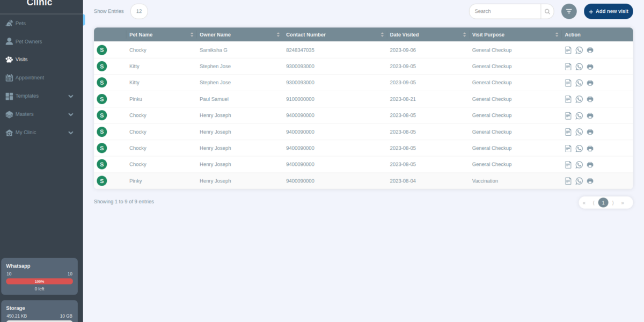The width and height of the screenshot is (644, 322).
Task: Click the Add new visit button
Action: click(608, 11)
